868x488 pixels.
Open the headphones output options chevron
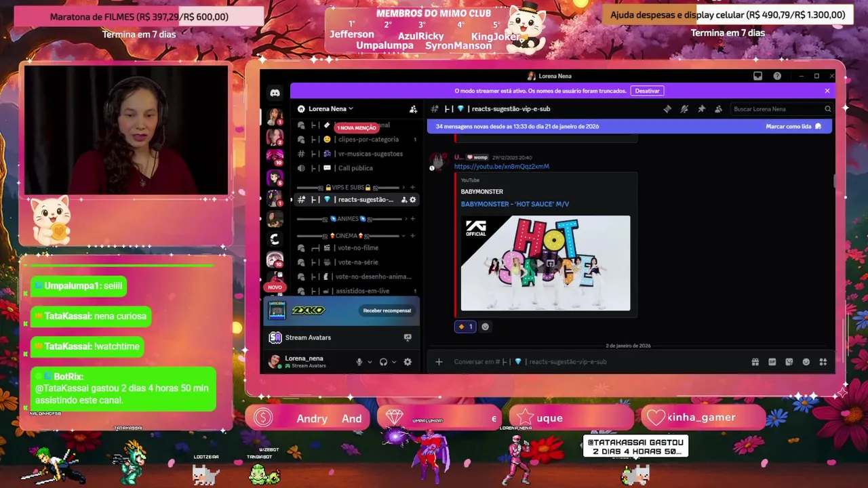point(393,362)
